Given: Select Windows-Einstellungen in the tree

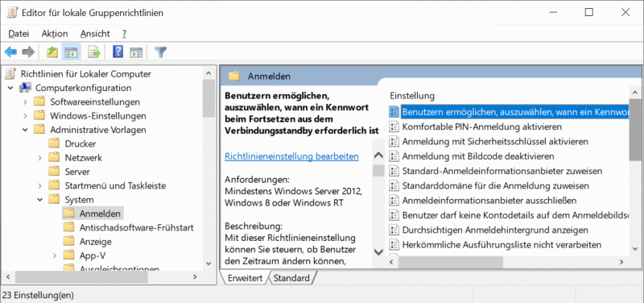Looking at the screenshot, I should point(97,116).
